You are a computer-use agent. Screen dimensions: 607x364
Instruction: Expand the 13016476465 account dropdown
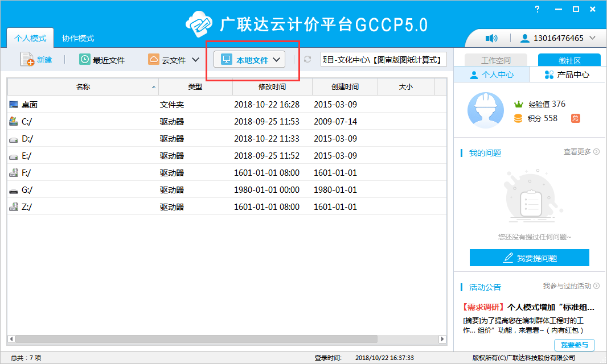tap(592, 38)
